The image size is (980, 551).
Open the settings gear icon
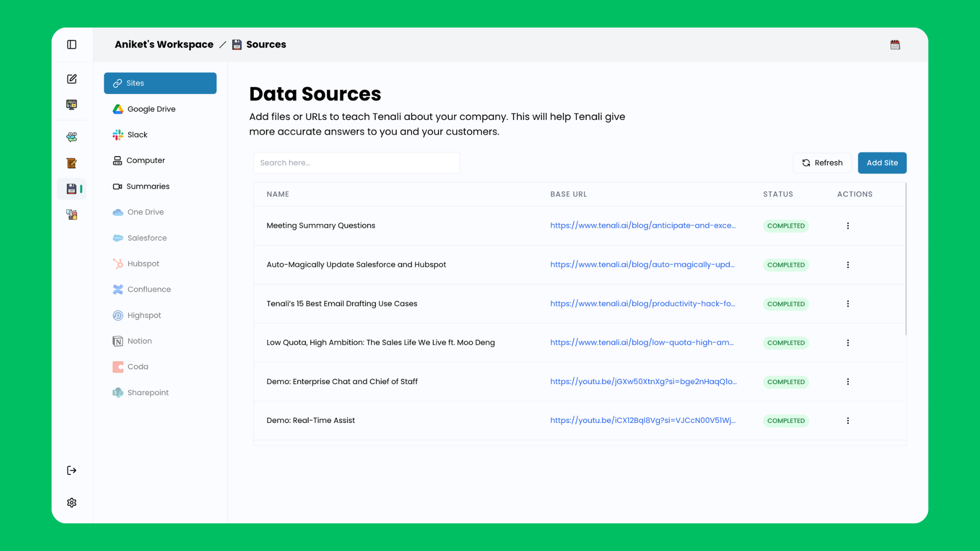[x=71, y=503]
